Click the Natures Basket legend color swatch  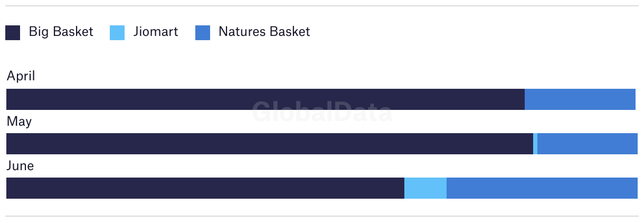pos(203,33)
